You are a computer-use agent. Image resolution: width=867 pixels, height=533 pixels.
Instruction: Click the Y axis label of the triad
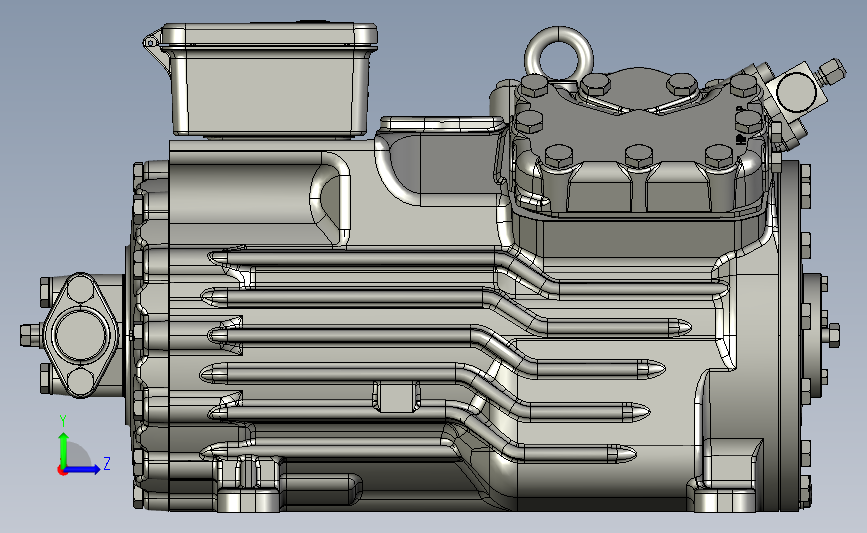(x=63, y=422)
